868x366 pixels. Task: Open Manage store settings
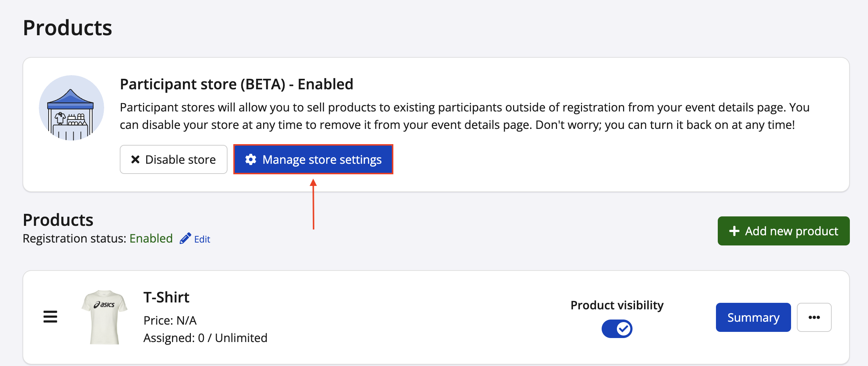[x=322, y=159]
